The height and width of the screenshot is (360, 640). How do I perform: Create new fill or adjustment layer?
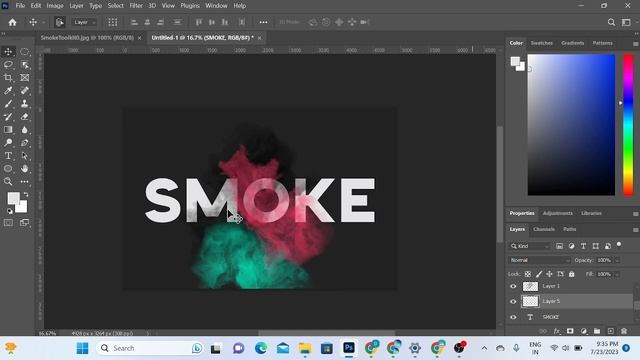pos(584,331)
